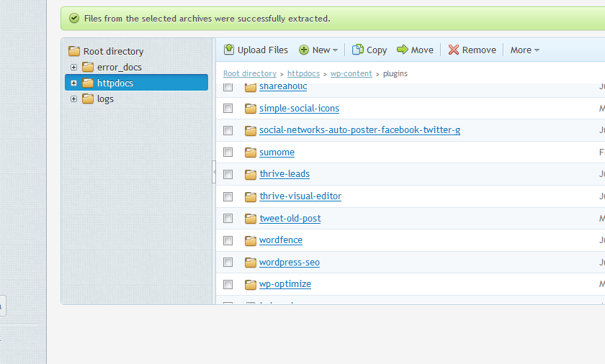
Task: Select Root directory in the tree
Action: coord(114,51)
